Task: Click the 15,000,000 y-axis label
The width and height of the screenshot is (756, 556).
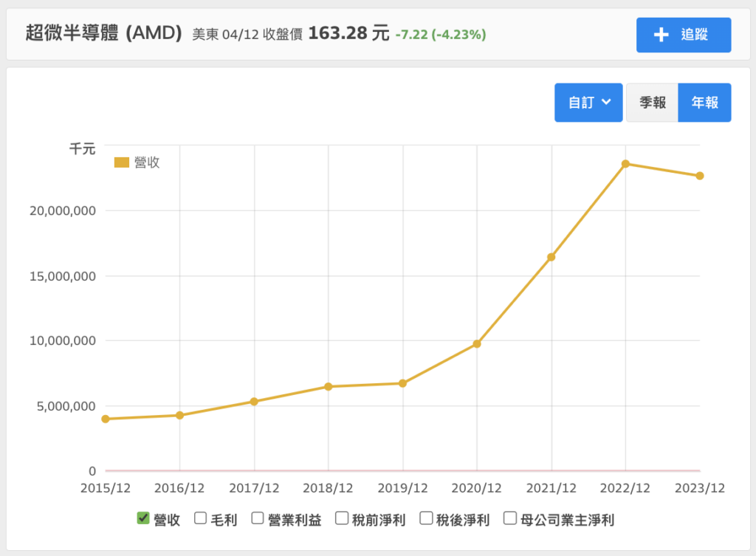Action: tap(63, 276)
